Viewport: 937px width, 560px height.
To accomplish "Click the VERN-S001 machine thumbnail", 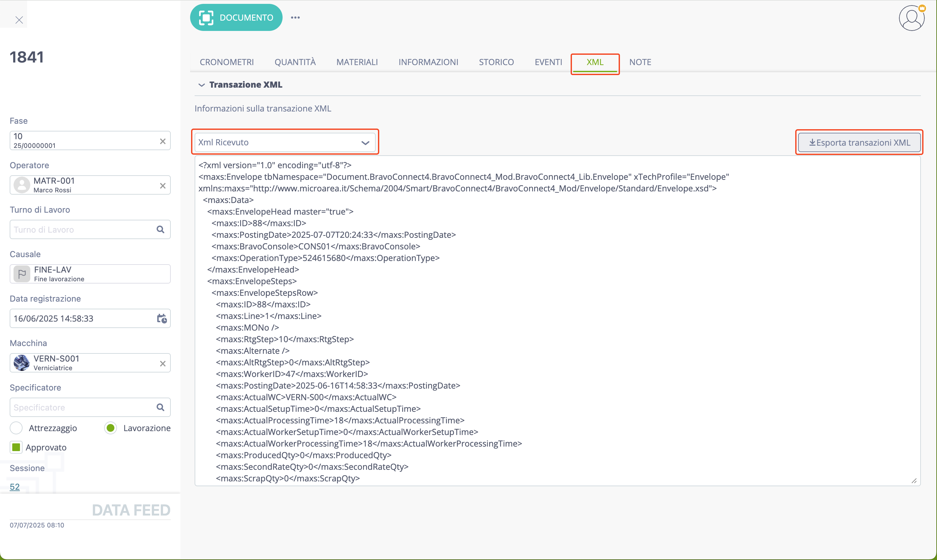I will pos(22,362).
